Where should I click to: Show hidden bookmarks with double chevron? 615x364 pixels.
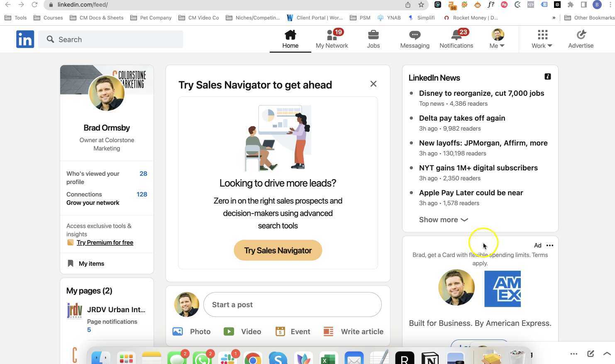(554, 18)
